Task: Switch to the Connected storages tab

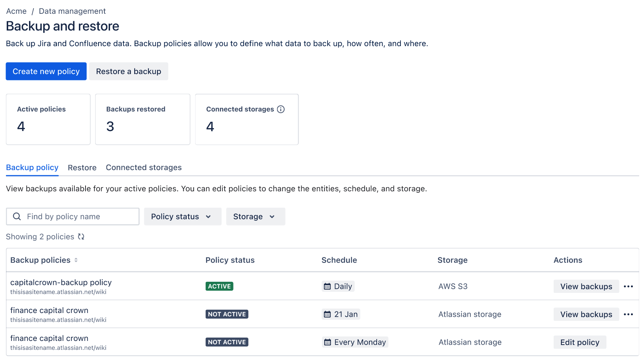Action: (144, 167)
